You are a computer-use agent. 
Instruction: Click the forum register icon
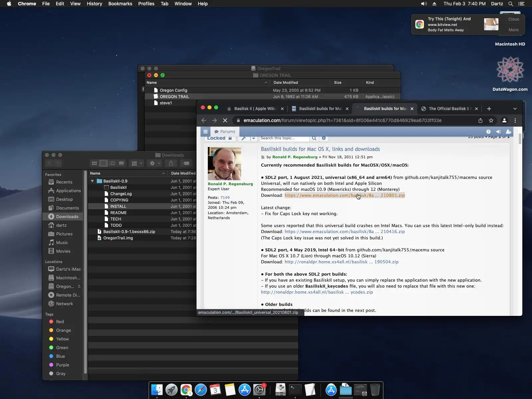[x=508, y=132]
